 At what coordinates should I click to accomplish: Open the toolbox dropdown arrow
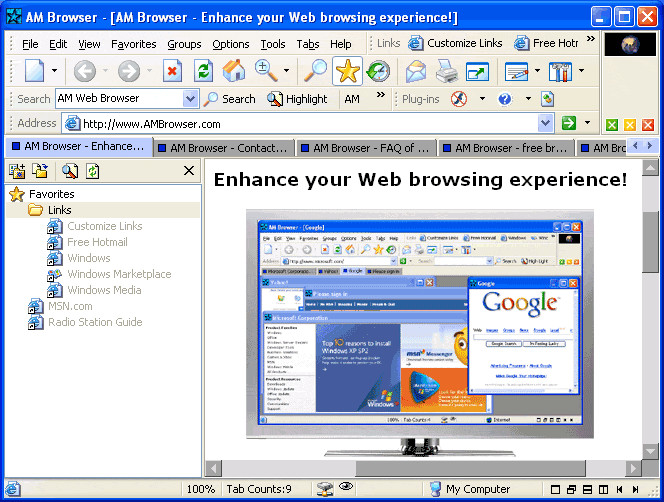coord(581,71)
